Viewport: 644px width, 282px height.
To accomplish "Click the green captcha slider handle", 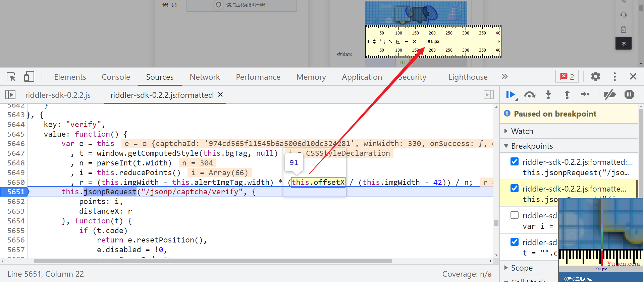I will pyautogui.click(x=402, y=62).
